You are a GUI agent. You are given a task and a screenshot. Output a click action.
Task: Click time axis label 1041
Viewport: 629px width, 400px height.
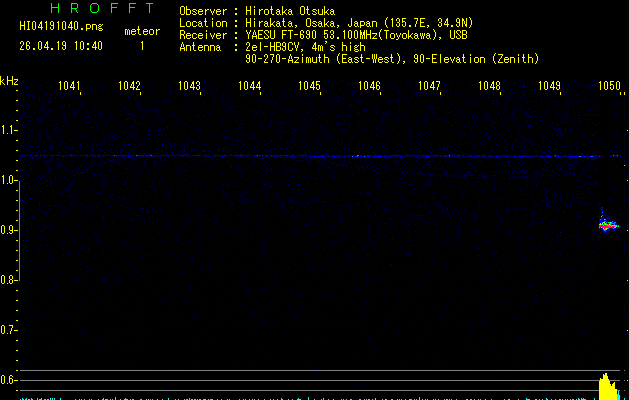(x=69, y=85)
